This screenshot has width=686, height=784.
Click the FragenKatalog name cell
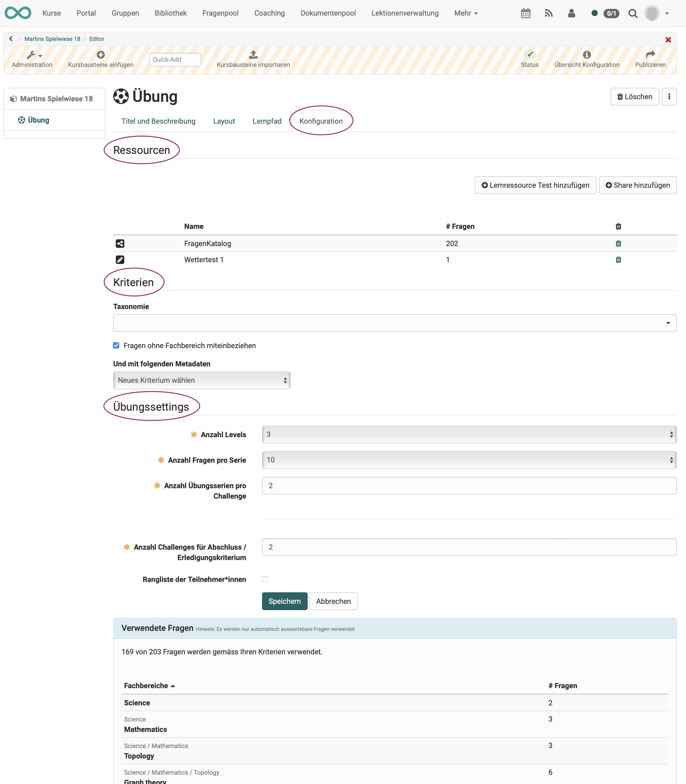(x=207, y=244)
